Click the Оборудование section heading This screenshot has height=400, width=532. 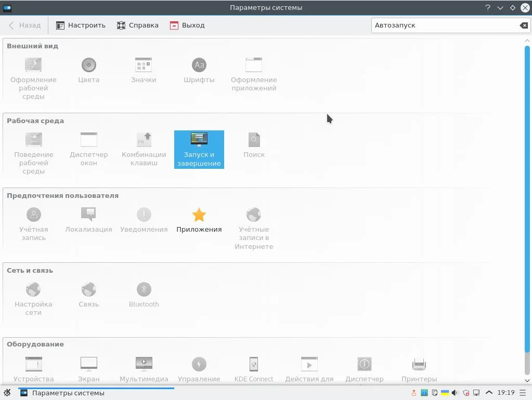click(35, 344)
